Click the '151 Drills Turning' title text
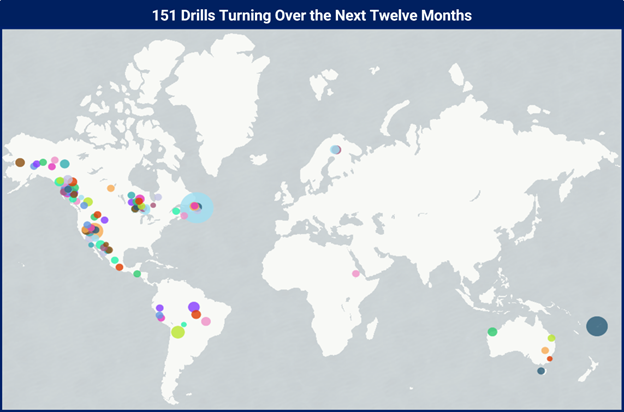Viewport: 624px width, 412px height. tap(312, 16)
